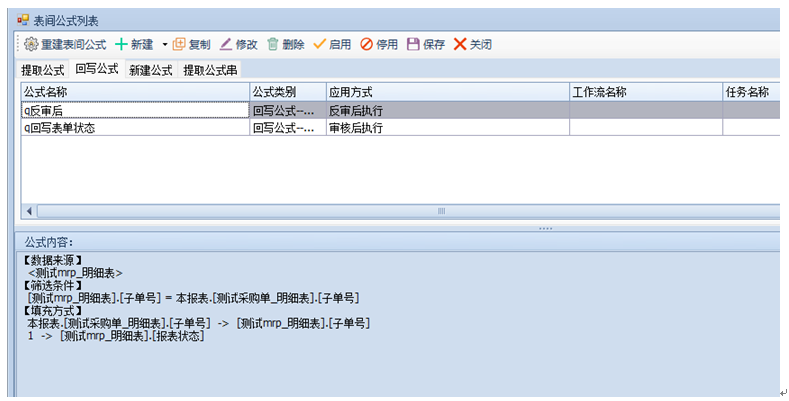Screen dimensions: 789x401
Task: Click the 停用 disable icon
Action: pos(366,45)
